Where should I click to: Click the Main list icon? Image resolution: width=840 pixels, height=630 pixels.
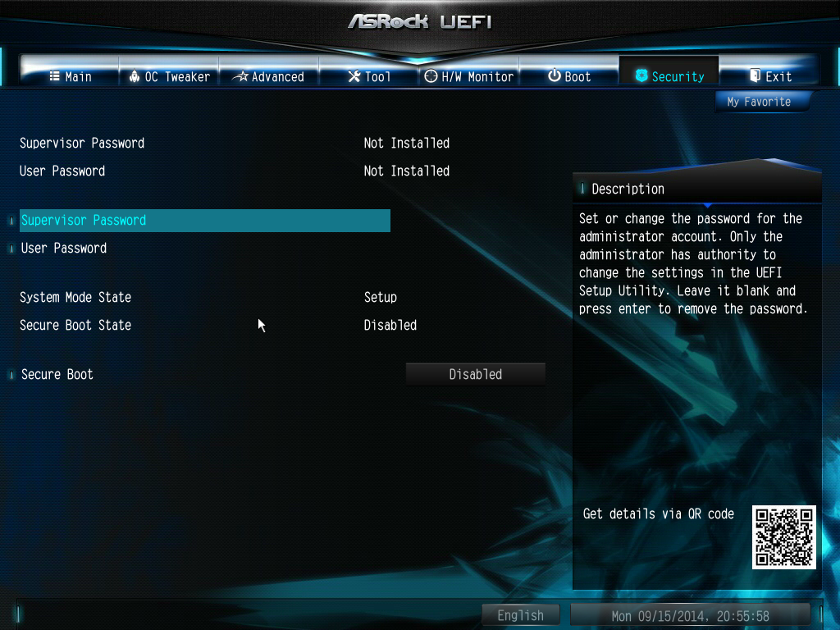pyautogui.click(x=54, y=76)
